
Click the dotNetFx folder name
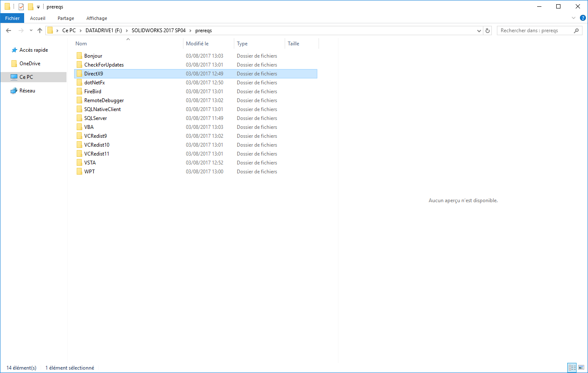[x=94, y=83]
